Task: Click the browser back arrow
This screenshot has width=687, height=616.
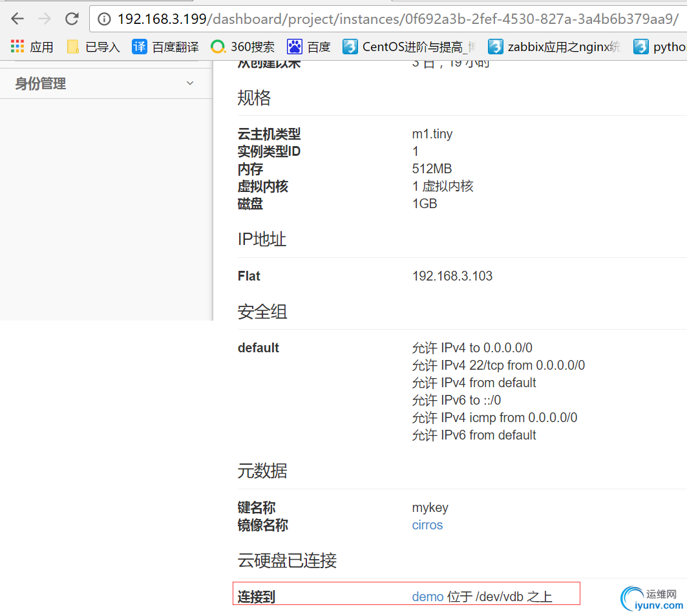Action: point(17,19)
